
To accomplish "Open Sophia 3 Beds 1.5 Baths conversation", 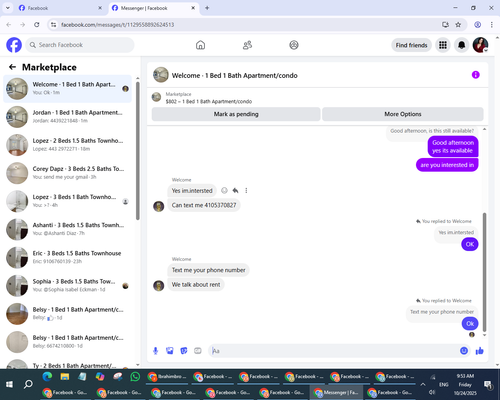I will pos(67,286).
